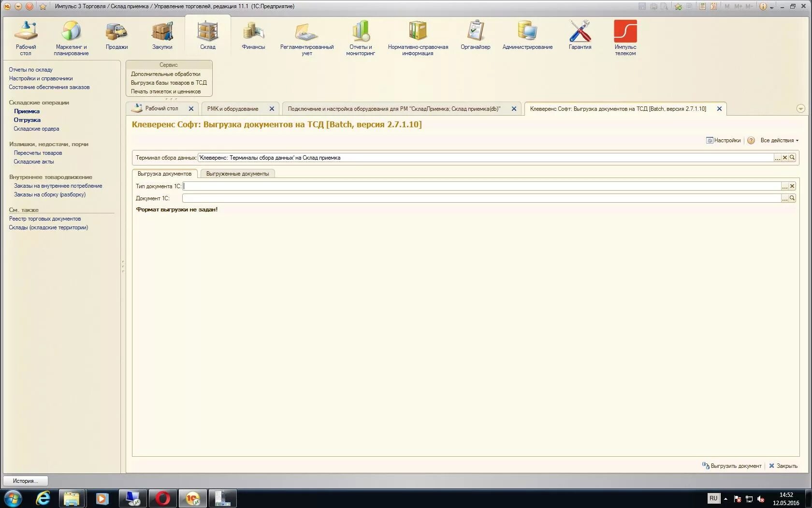Open the Администрирование section
812x508 pixels.
pyautogui.click(x=527, y=35)
